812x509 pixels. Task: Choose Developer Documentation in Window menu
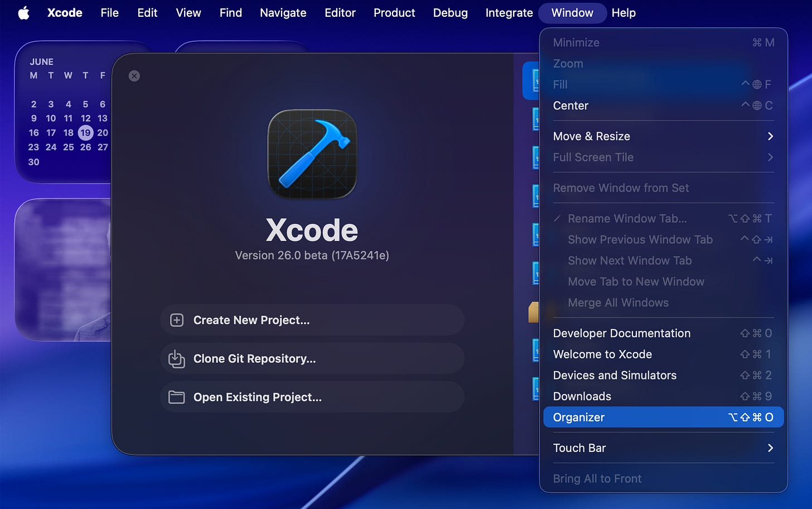[664, 333]
